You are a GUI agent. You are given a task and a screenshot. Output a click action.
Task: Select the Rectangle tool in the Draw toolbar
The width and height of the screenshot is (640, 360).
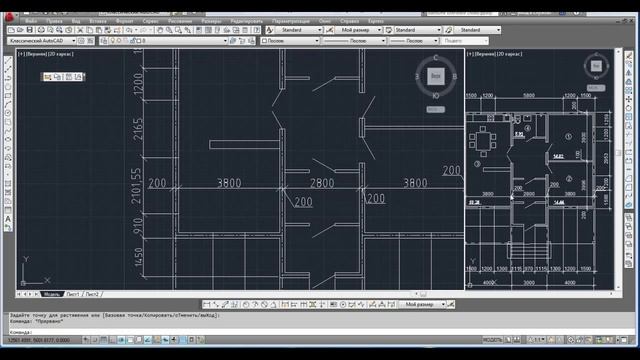click(x=8, y=96)
